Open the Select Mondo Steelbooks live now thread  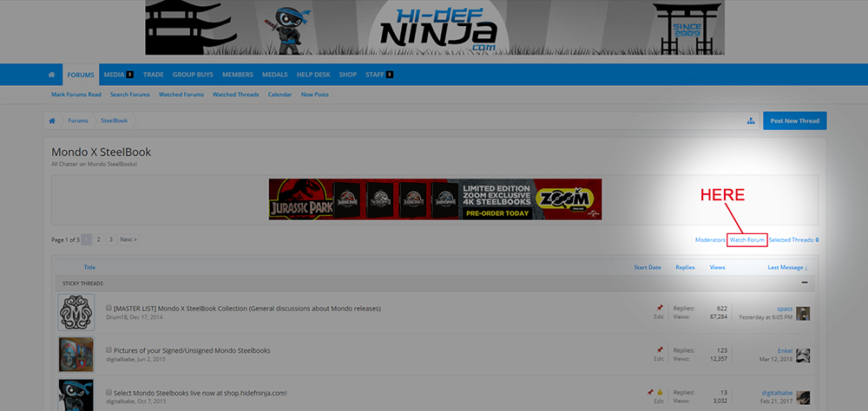point(200,393)
